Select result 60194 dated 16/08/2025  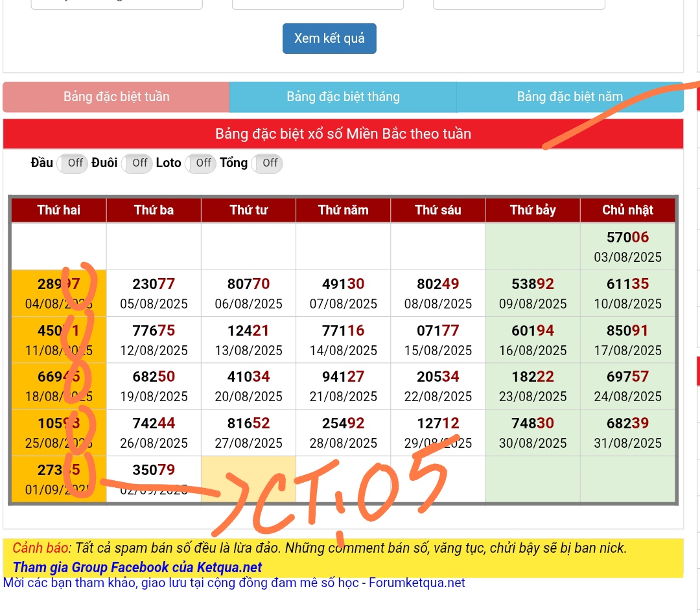point(533,340)
